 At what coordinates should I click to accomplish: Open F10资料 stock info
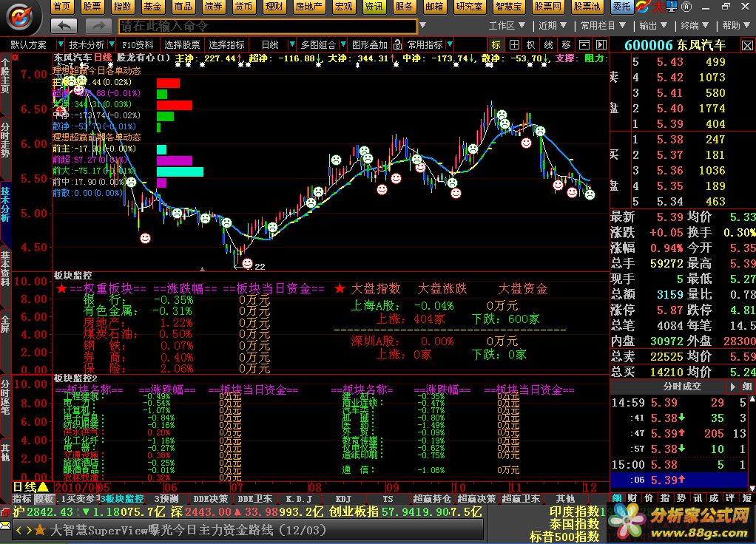(138, 45)
